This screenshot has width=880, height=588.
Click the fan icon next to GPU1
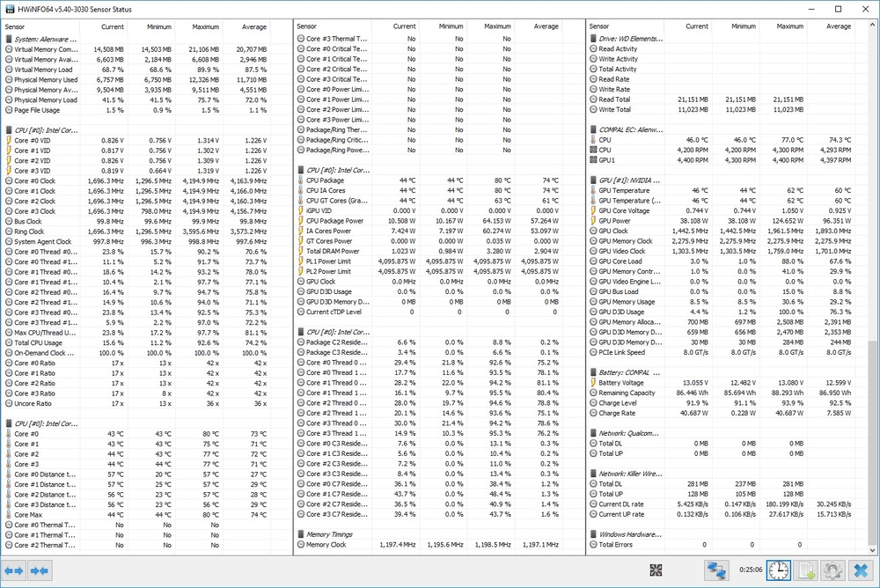[x=592, y=160]
